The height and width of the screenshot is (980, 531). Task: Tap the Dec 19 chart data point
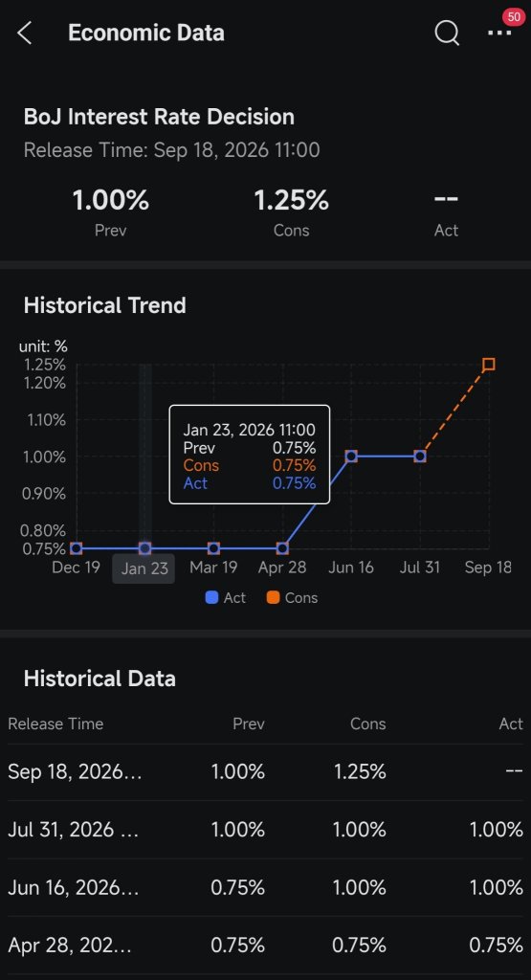pos(77,548)
